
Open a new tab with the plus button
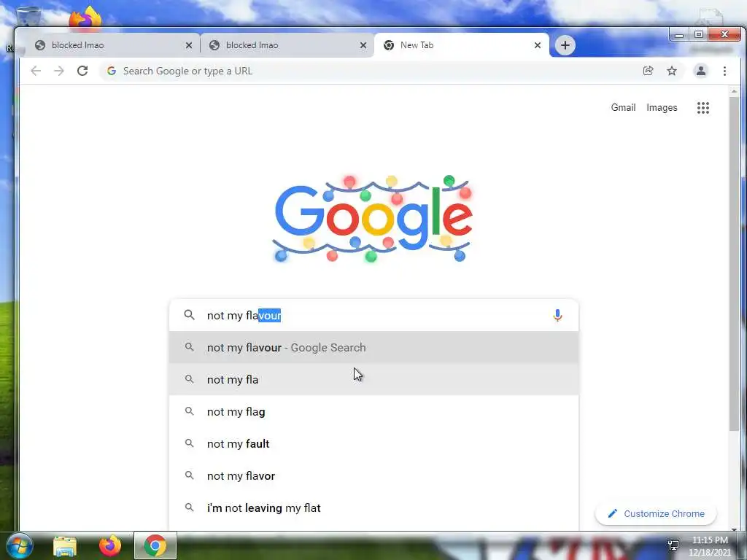click(565, 45)
